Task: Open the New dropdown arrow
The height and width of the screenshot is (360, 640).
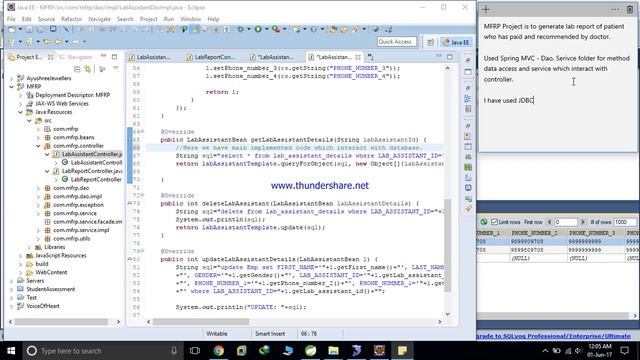Action: pyautogui.click(x=19, y=29)
